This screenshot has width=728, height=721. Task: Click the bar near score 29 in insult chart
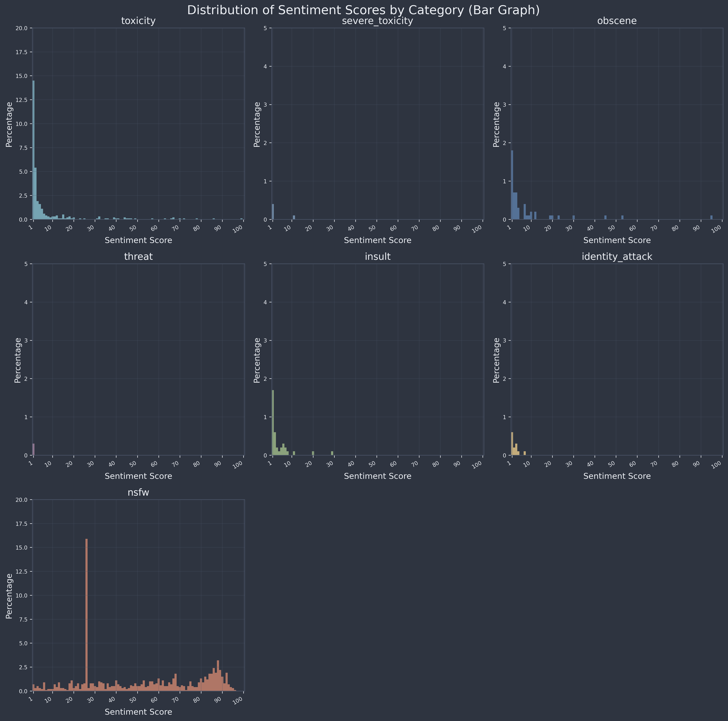332,453
